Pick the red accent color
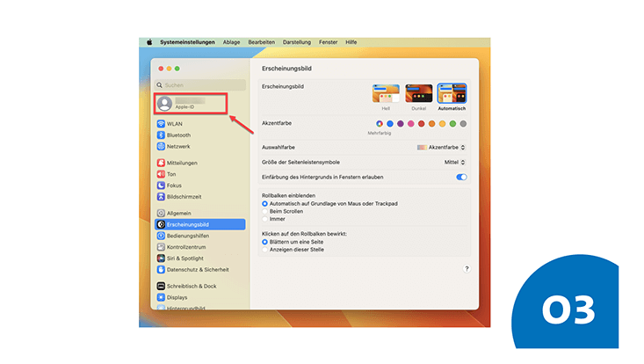The image size is (644, 364). point(422,124)
